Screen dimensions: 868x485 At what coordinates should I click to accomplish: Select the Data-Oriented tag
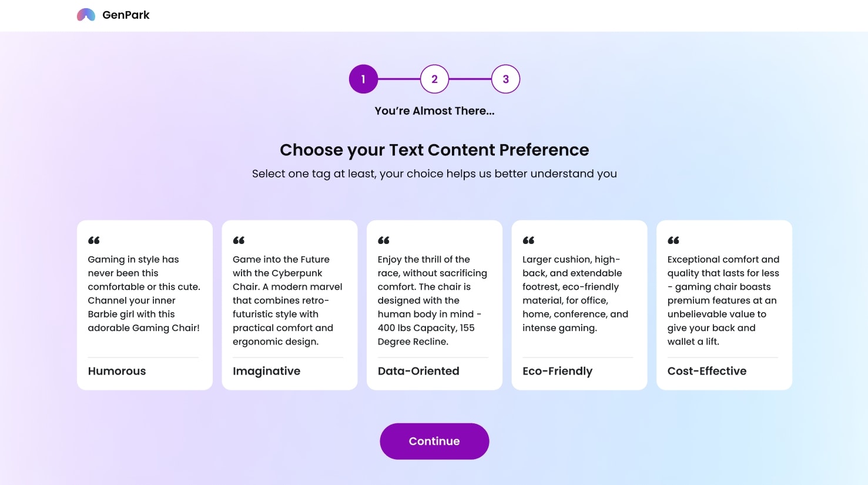[418, 371]
